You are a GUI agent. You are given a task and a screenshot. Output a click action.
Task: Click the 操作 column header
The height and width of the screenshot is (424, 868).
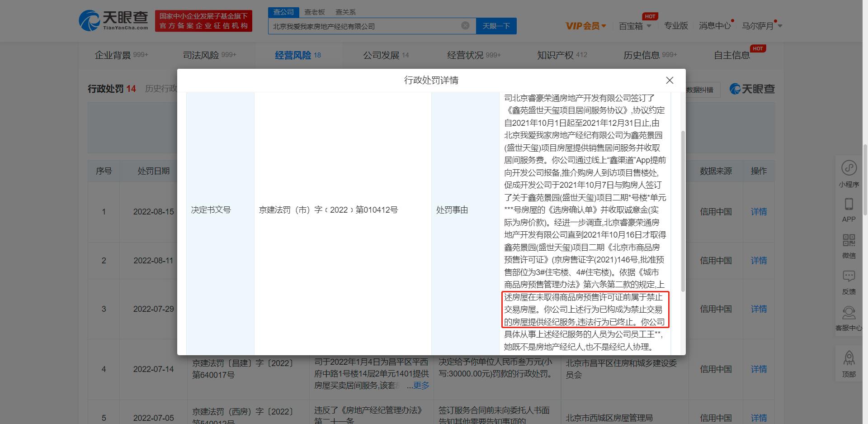point(759,171)
